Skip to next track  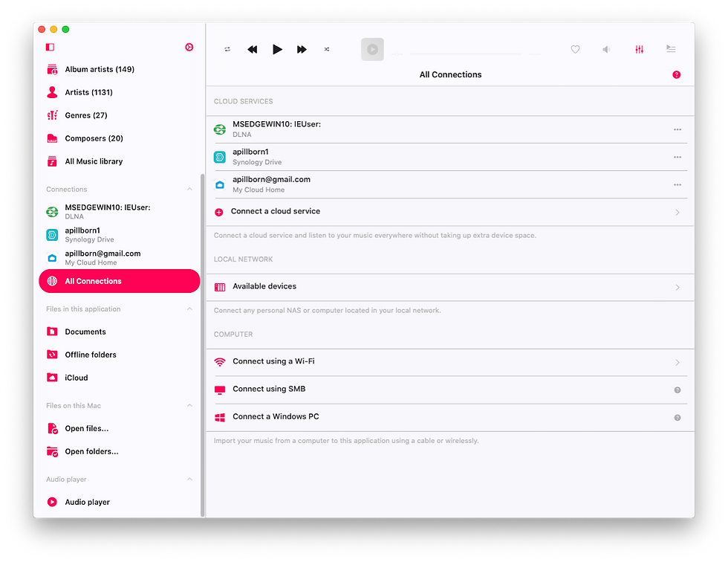[302, 49]
